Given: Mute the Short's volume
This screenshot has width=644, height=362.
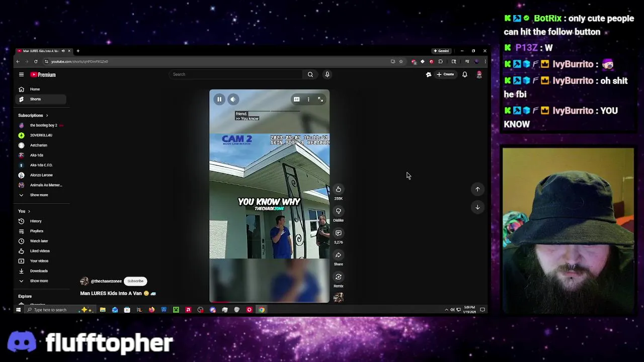Looking at the screenshot, I should click(x=233, y=100).
